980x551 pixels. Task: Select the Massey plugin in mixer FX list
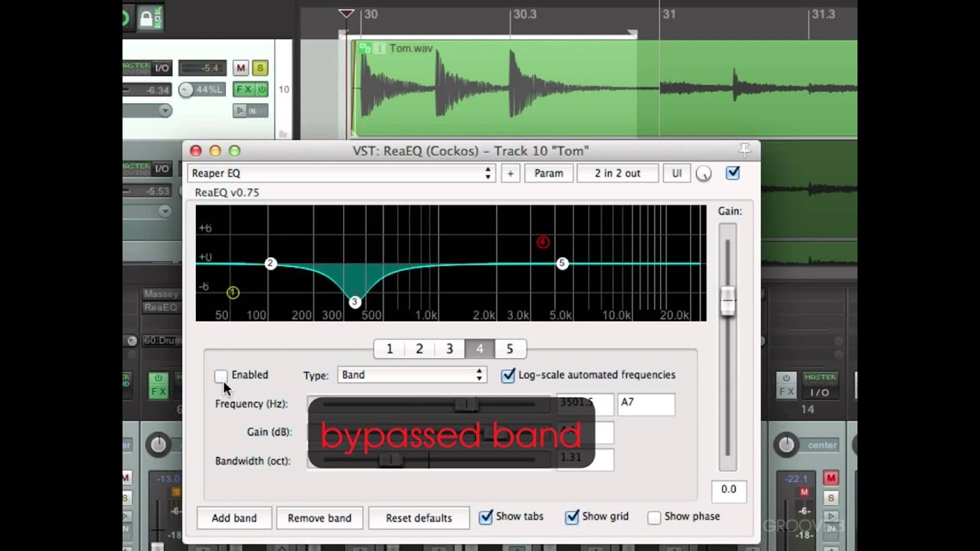tap(161, 294)
